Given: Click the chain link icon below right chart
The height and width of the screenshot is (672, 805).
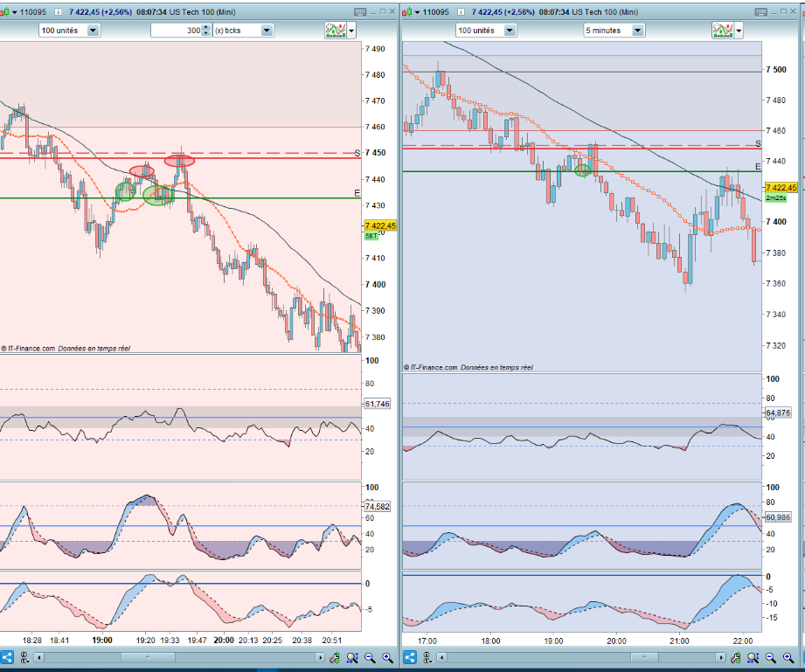Looking at the screenshot, I should coord(427,657).
